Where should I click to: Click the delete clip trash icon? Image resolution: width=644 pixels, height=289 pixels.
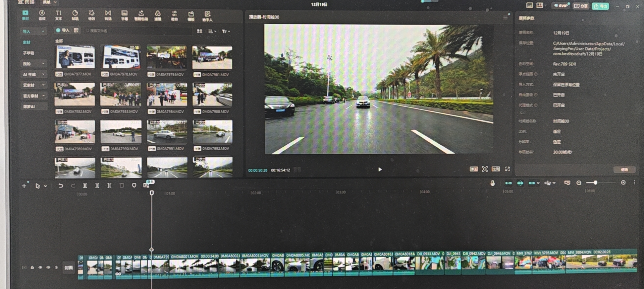coord(122,186)
